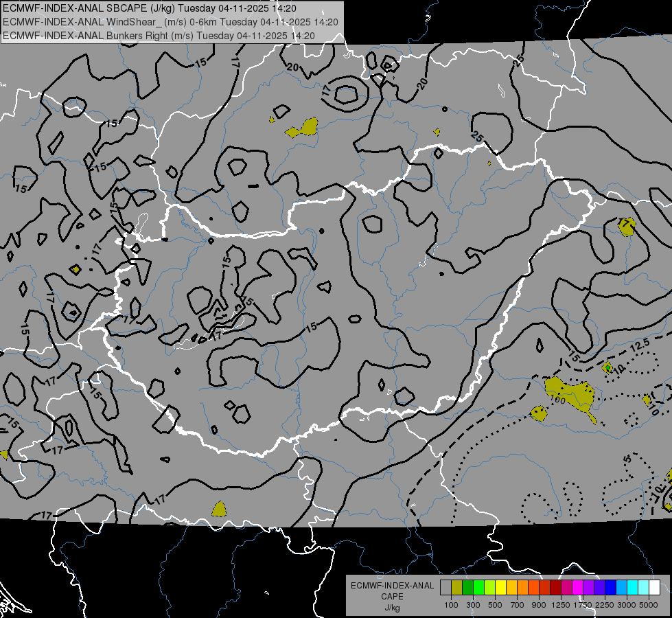The height and width of the screenshot is (618, 672).
Task: Select the yellow-green legend swatch
Action: tap(490, 588)
